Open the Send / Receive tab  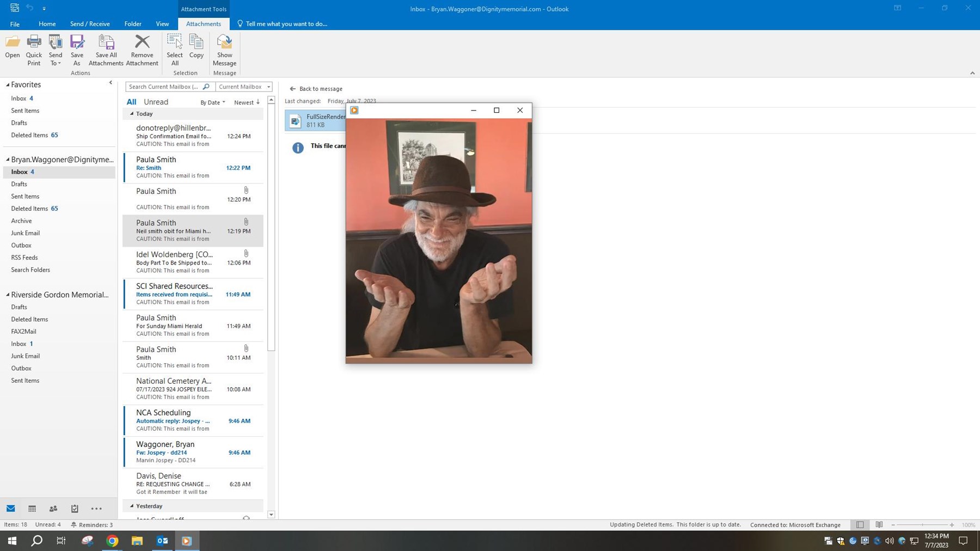point(90,24)
